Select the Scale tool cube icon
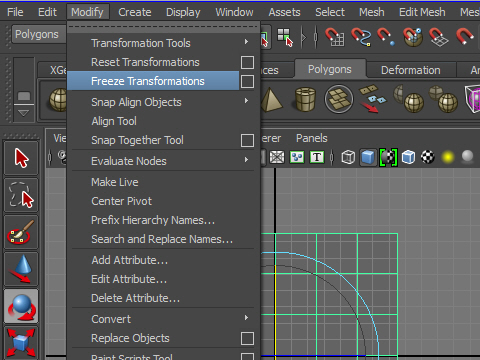The image size is (480, 360). pos(21,342)
